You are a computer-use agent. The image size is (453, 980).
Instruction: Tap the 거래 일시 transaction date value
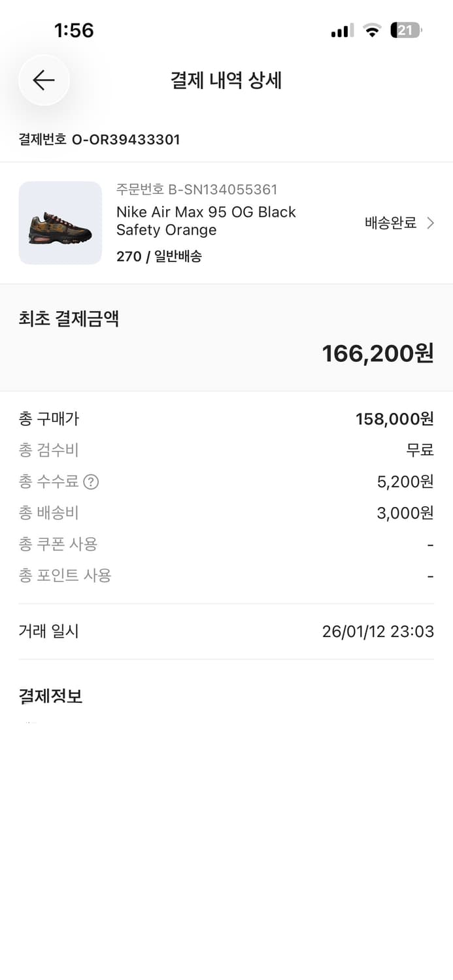coord(377,631)
